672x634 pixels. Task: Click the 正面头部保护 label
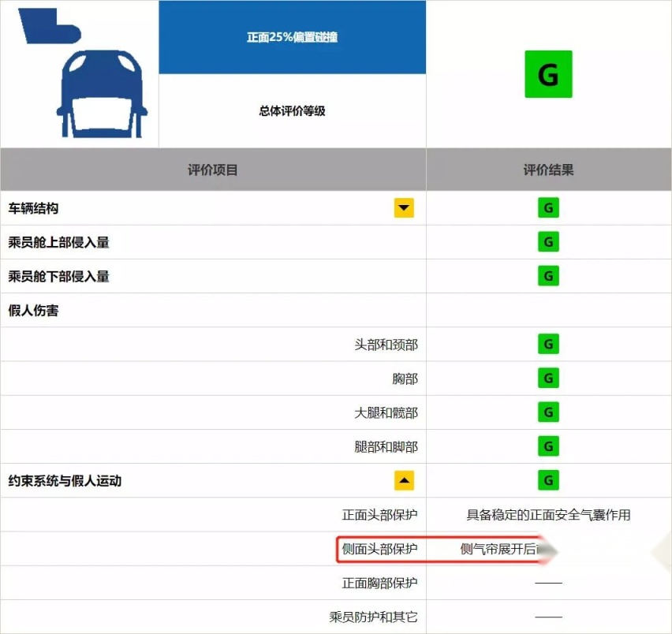[x=379, y=514]
